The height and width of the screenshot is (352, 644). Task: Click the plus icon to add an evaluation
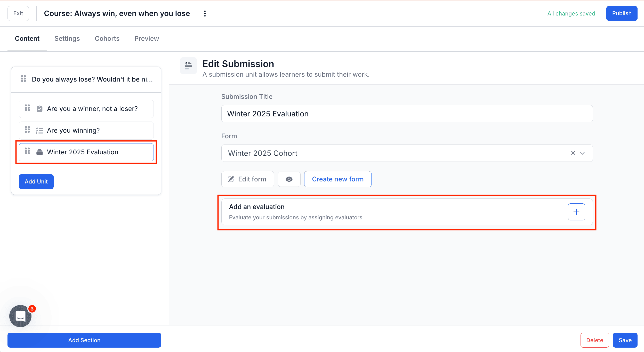click(576, 212)
